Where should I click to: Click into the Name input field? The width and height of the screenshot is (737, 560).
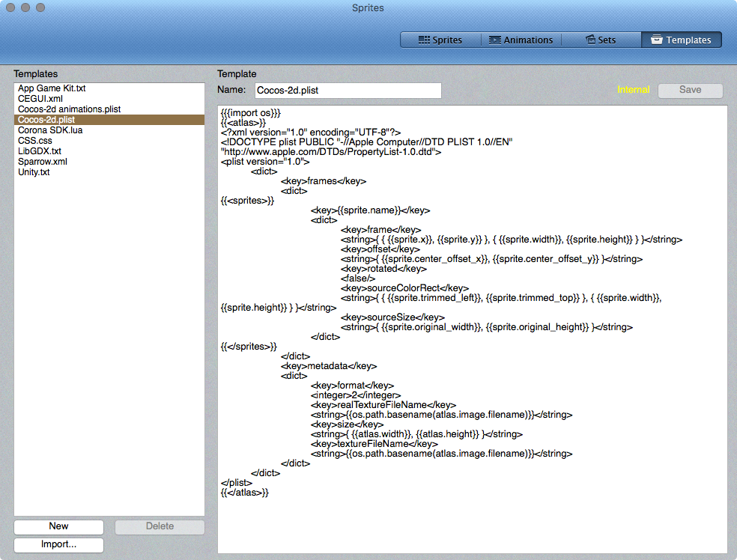point(348,90)
